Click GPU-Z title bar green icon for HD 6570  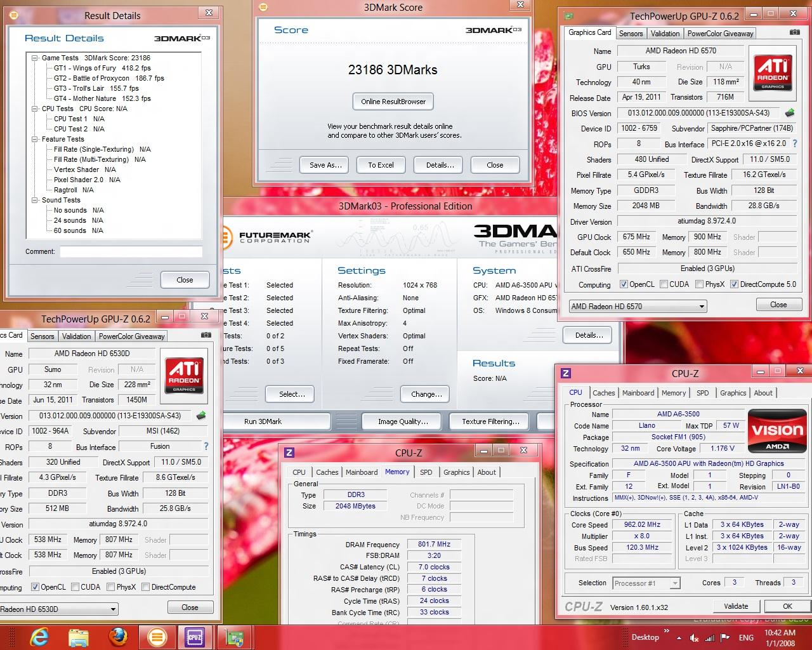point(569,17)
